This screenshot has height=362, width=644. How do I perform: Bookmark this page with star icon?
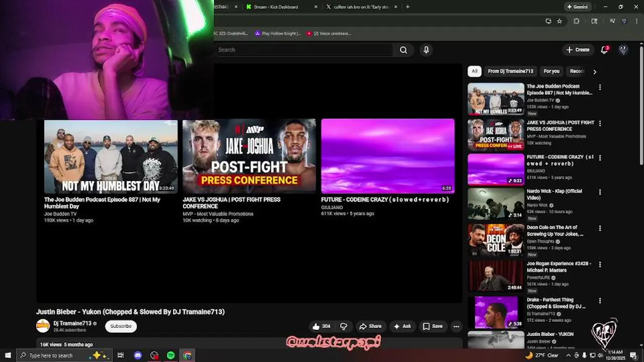click(x=559, y=21)
